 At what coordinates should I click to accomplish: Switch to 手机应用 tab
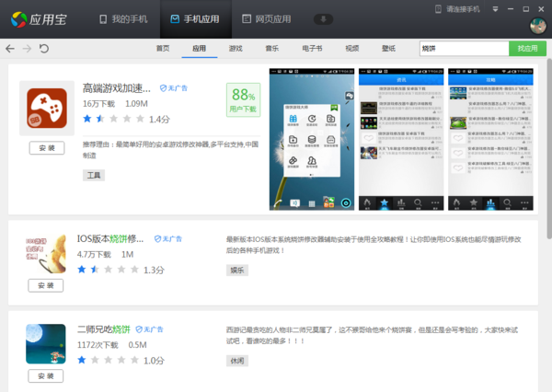pyautogui.click(x=195, y=19)
